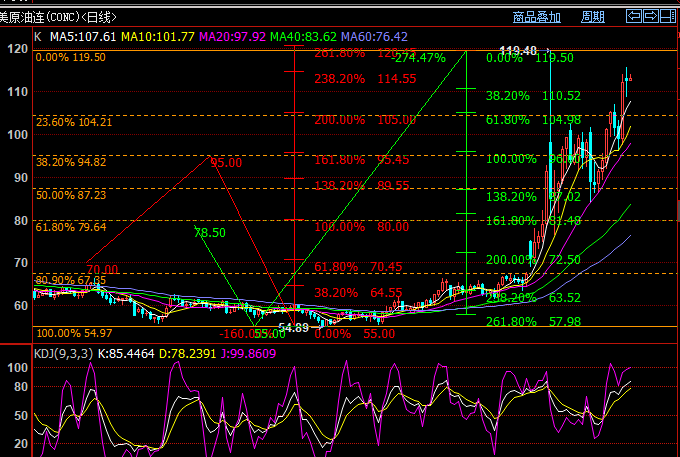
Task: Click the 美原油连(CONC) chart title
Action: tap(57, 17)
